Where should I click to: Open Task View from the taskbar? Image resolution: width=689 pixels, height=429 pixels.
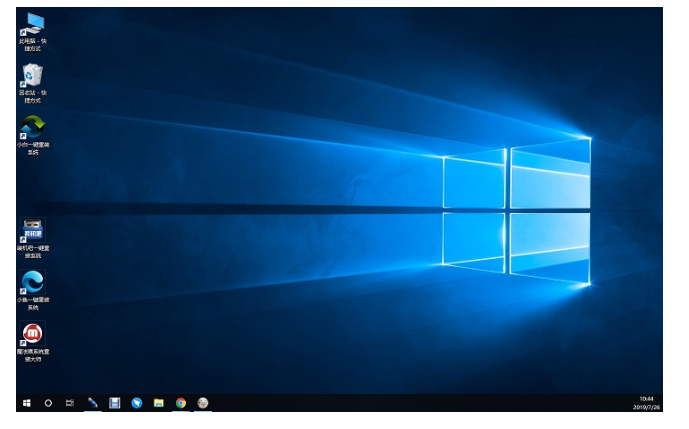[70, 402]
